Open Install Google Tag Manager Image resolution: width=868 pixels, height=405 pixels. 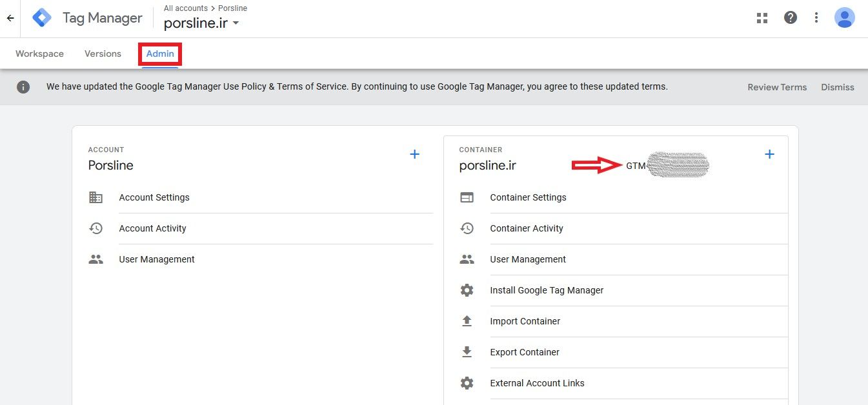click(547, 290)
